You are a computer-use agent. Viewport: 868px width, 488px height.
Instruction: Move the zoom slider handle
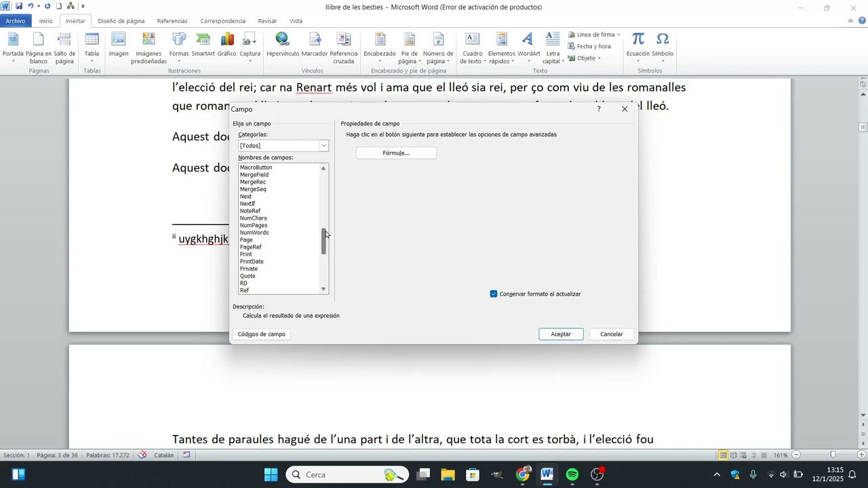[x=833, y=455]
